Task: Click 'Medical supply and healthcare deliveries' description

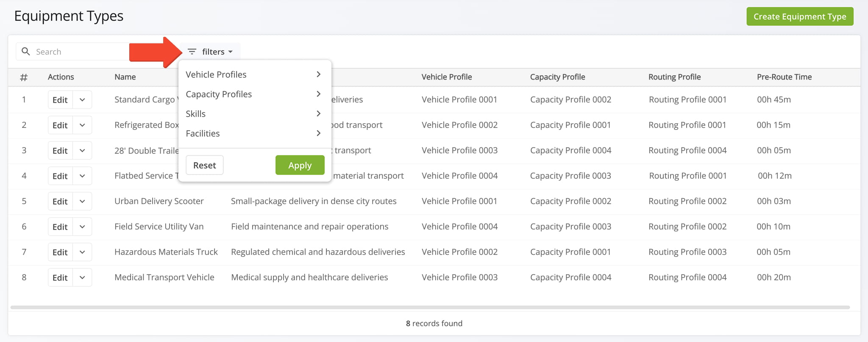Action: 309,277
